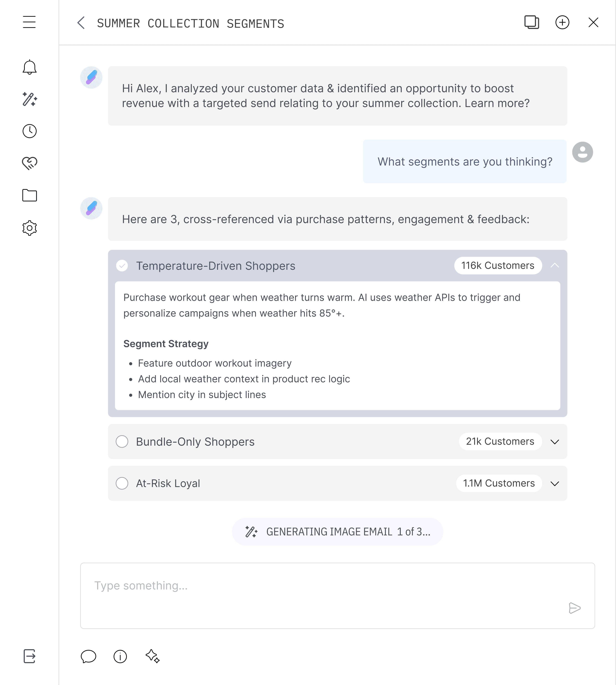Click the sparkle stars icon below input

tap(153, 656)
